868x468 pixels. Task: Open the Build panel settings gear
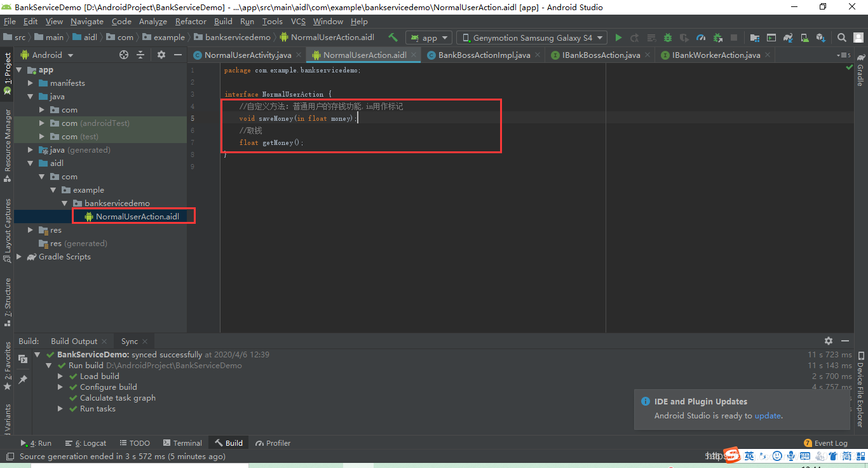click(828, 341)
